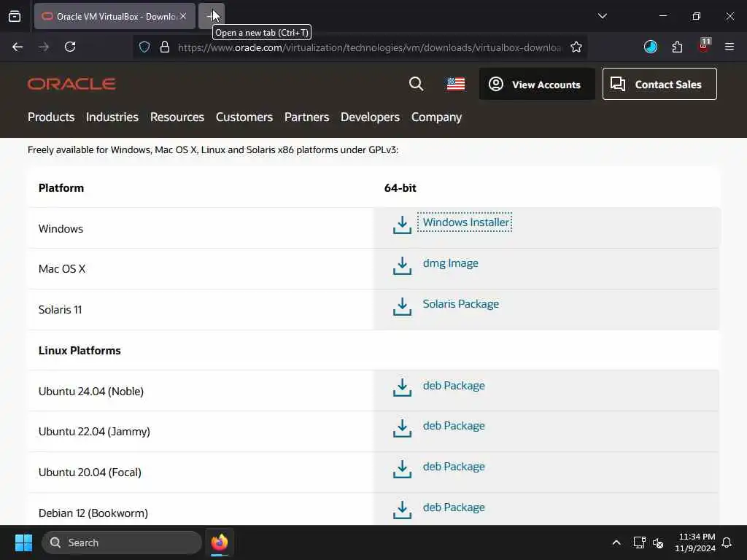The width and height of the screenshot is (747, 560).
Task: Open Oracle site search magnifier
Action: 416,84
